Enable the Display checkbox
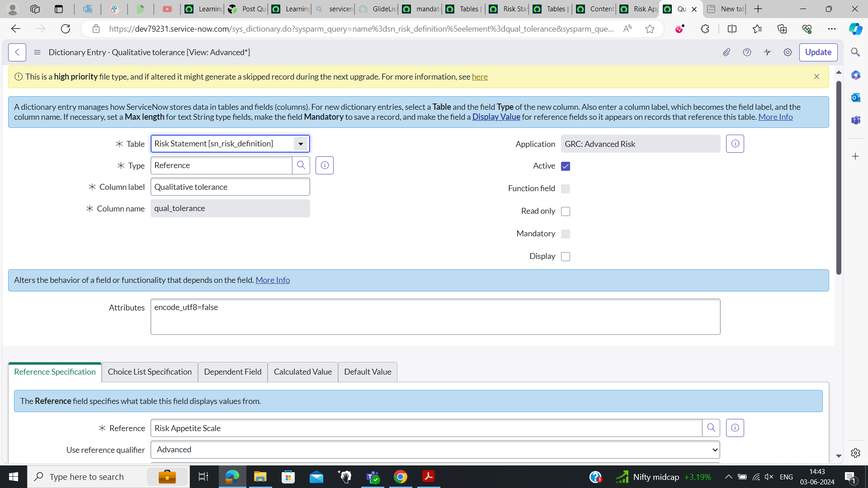 566,257
